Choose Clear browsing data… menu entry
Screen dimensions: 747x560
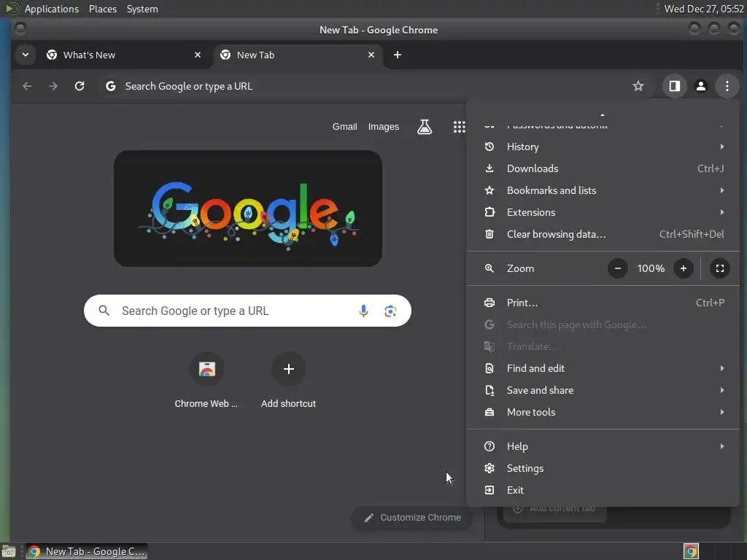[603, 234]
